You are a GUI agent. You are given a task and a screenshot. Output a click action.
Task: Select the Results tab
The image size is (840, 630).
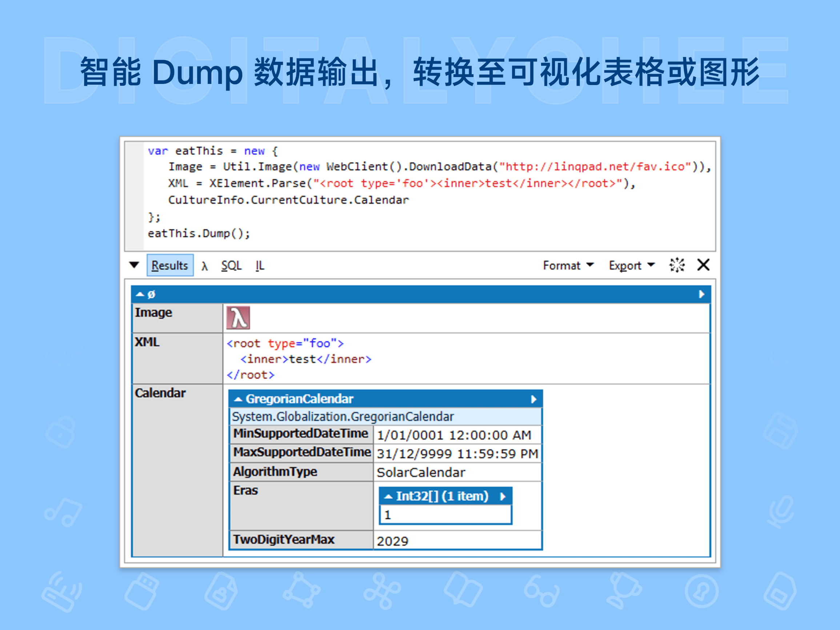[169, 265]
